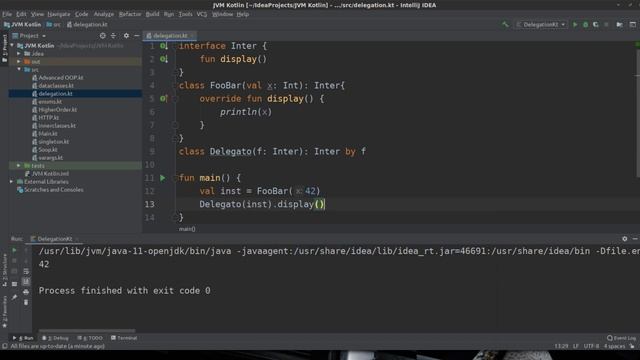Click the delegation.kt breadcrumb in navigation bar
This screenshot has width=640, height=360.
click(x=87, y=24)
